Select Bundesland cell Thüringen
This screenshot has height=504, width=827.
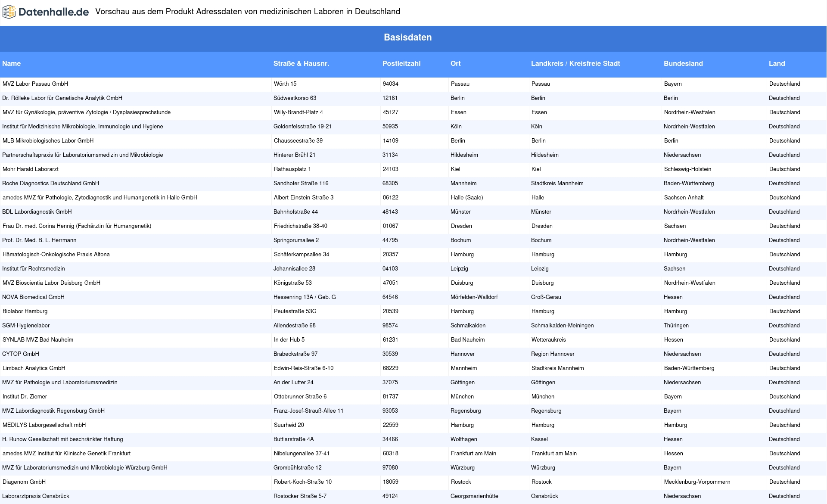676,326
